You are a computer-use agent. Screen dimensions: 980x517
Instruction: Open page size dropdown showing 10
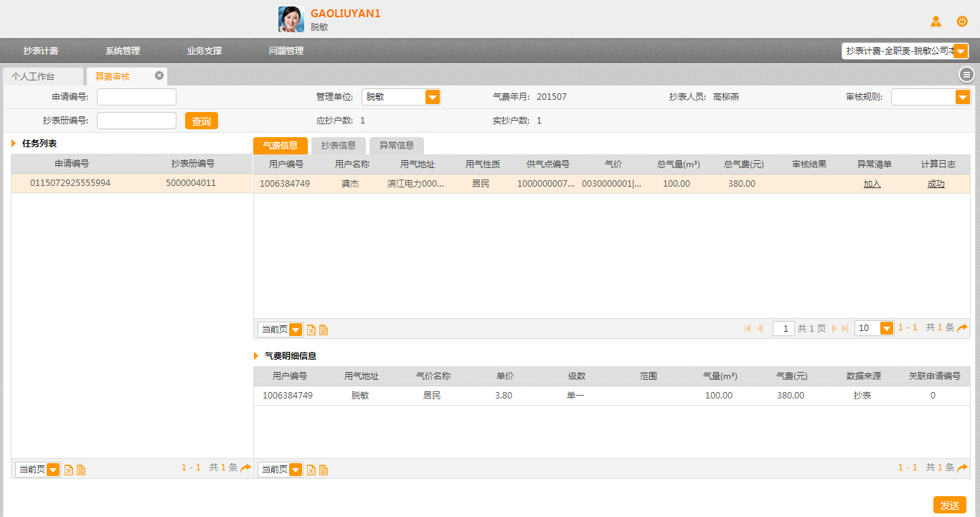(x=887, y=328)
